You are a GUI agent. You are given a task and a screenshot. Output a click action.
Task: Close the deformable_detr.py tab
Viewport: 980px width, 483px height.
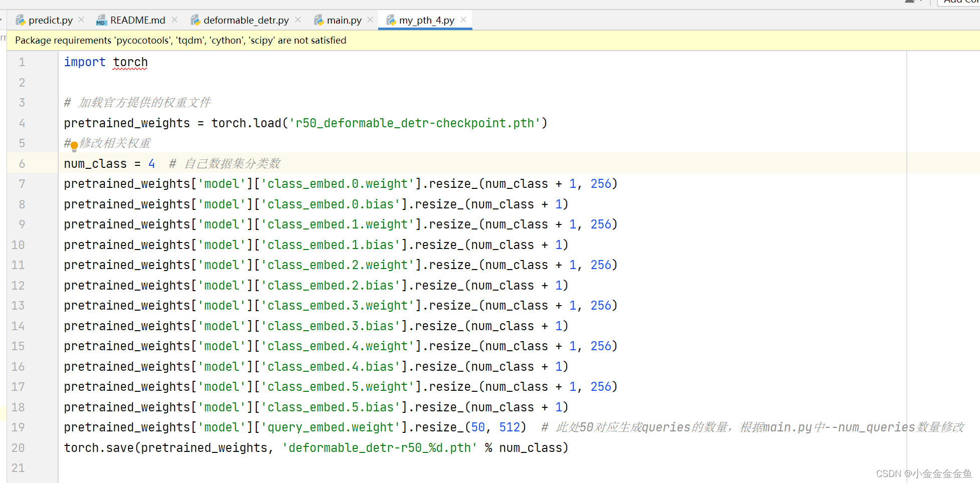(298, 20)
